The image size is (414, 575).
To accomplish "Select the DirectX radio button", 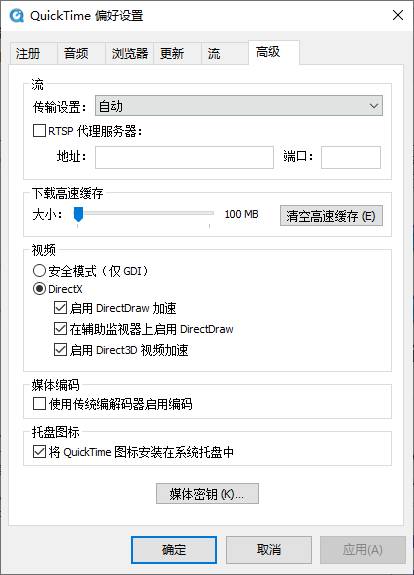I will coord(39,289).
